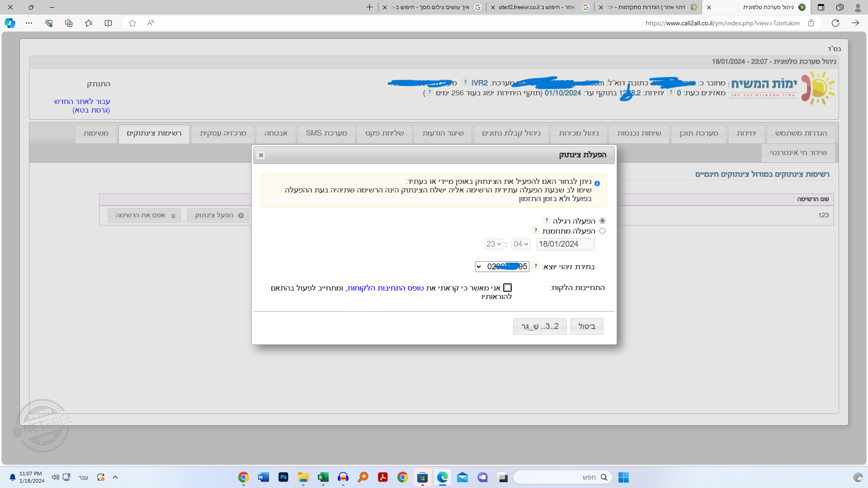Add page to favorites star icon

pos(132,23)
